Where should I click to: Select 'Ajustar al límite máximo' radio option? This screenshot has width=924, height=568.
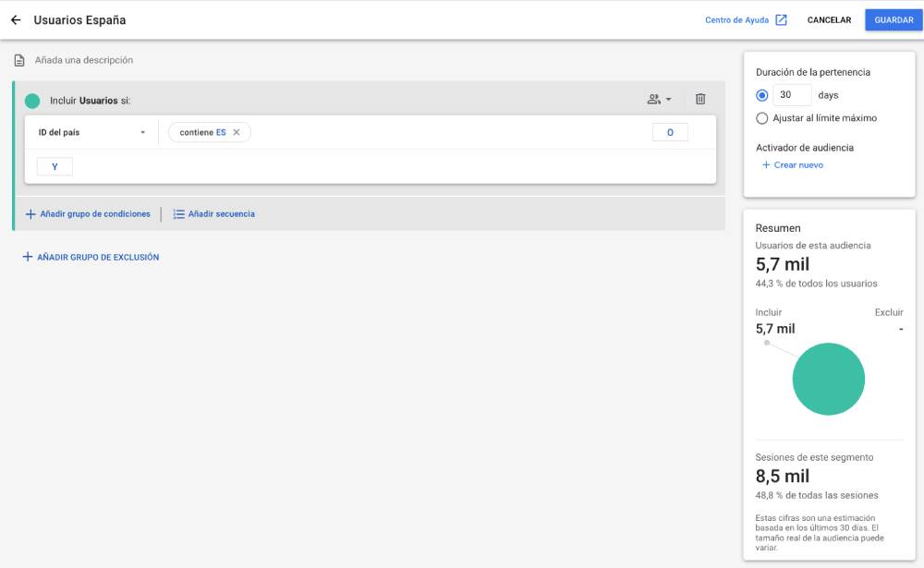tap(762, 118)
